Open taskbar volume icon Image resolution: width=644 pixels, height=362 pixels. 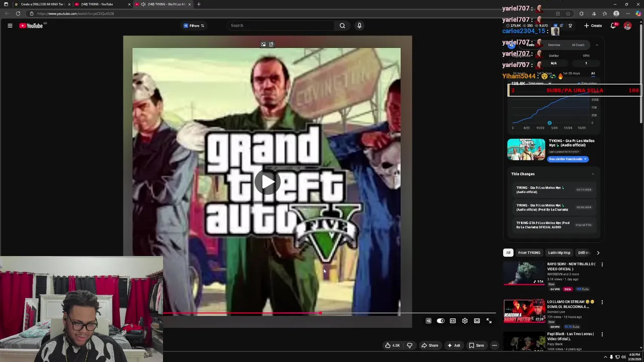[623, 357]
